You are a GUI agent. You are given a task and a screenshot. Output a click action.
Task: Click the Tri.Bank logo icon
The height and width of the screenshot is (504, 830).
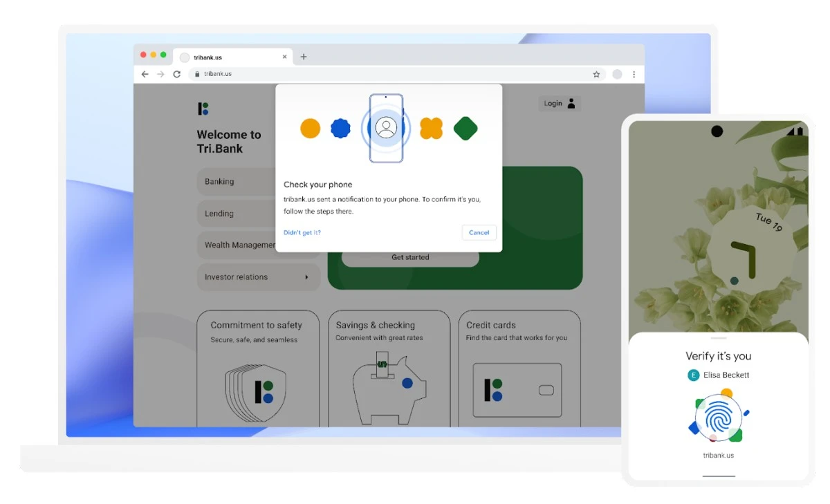pyautogui.click(x=202, y=109)
